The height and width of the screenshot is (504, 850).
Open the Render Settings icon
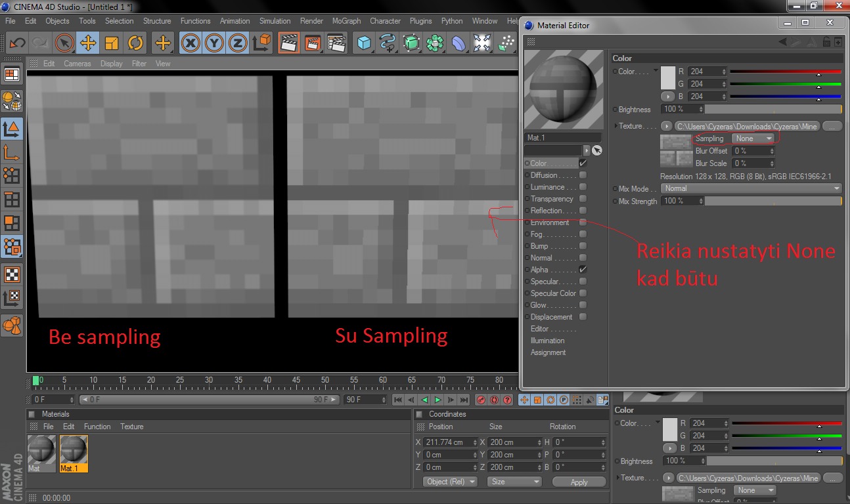[x=336, y=43]
